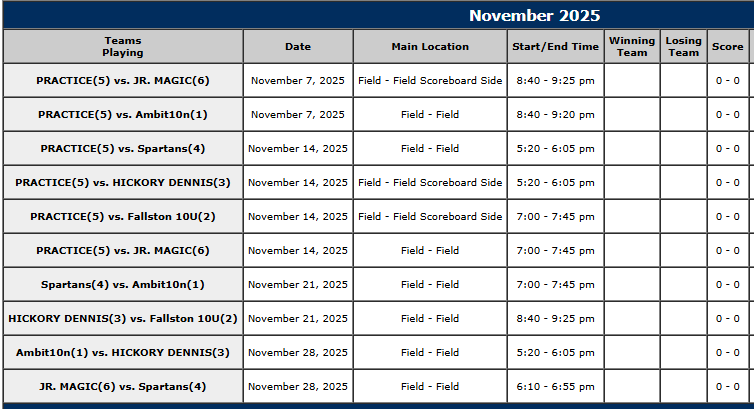754x409 pixels.
Task: Select Spartans(4) vs. Ambit10n(1) matchup
Action: 123,284
